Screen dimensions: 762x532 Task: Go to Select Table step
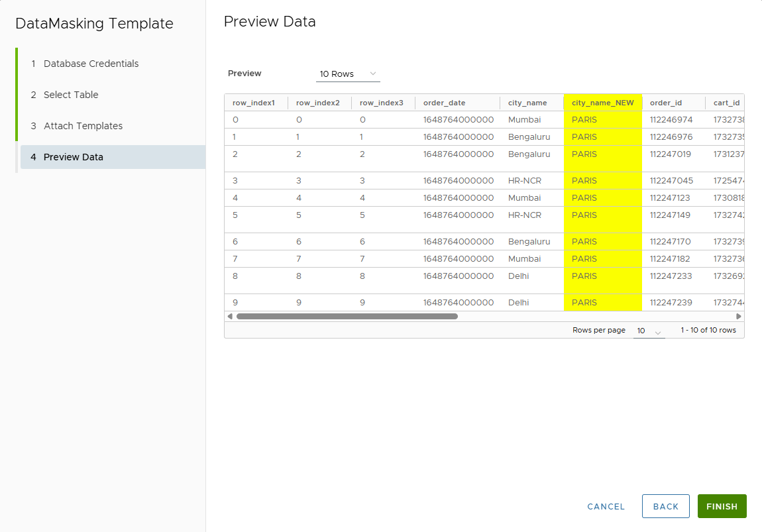(x=71, y=95)
